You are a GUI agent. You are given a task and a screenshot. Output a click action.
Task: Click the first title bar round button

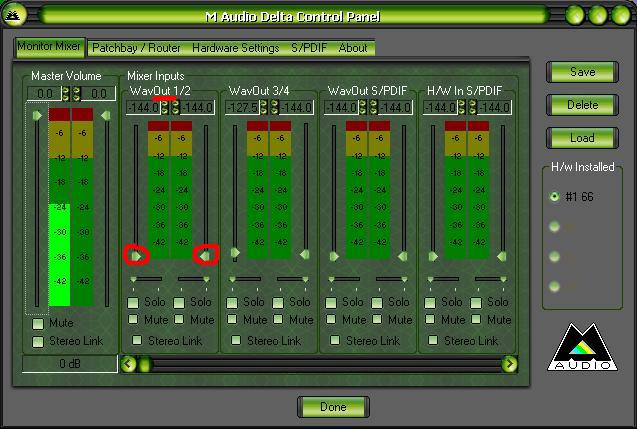tap(574, 15)
